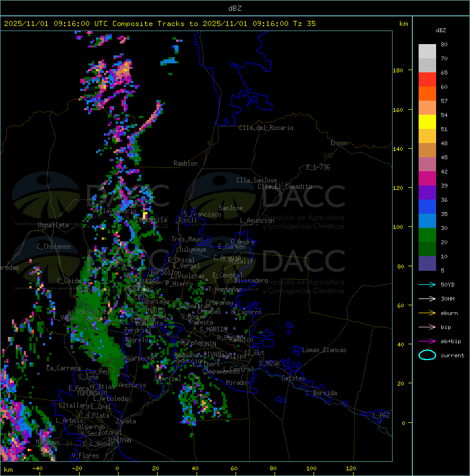Click the '50YD' legend label
Viewport: 470px width, 476px height.
(x=447, y=284)
